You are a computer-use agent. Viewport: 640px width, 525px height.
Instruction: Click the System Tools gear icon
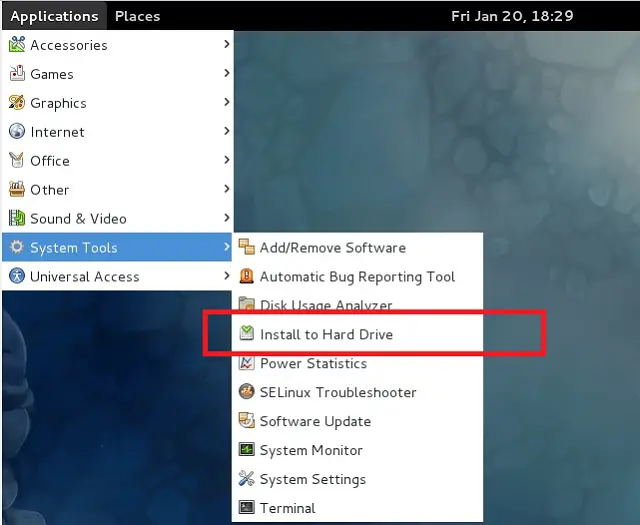[x=17, y=247]
